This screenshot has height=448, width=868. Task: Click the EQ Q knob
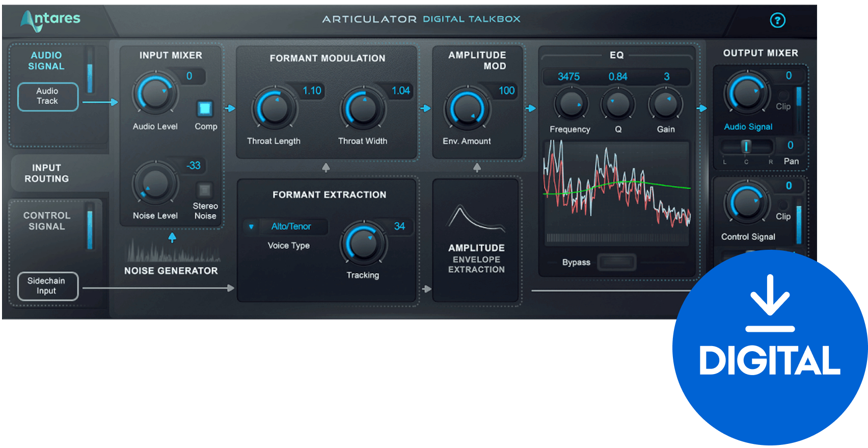tap(618, 103)
